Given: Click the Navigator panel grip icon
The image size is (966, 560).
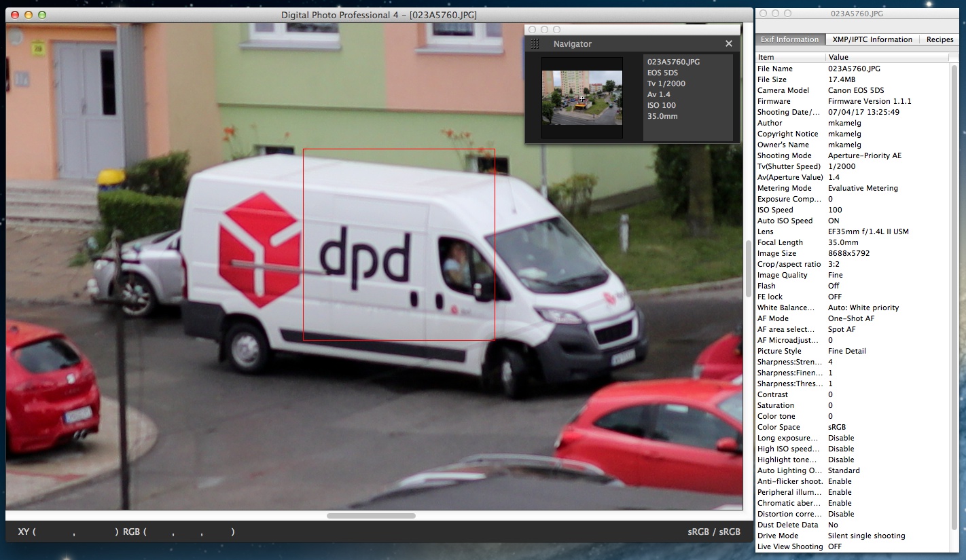Looking at the screenshot, I should click(535, 43).
